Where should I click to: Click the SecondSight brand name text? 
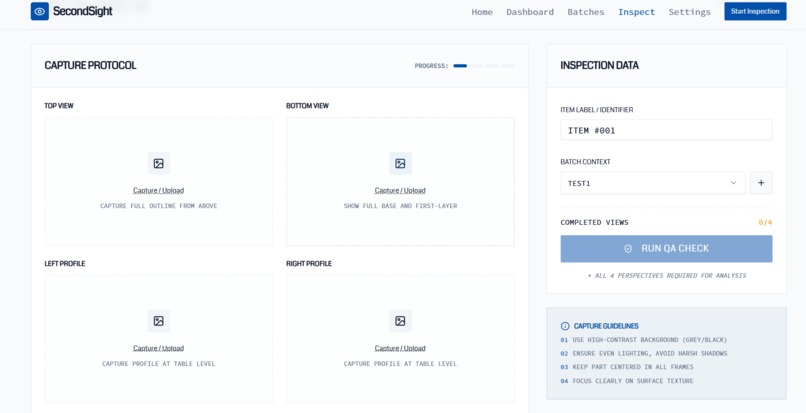click(x=82, y=11)
